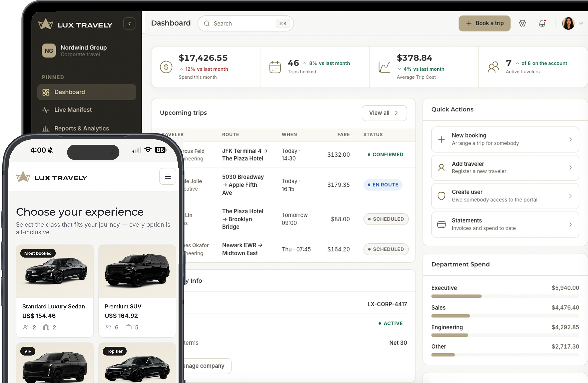Click the WHEN column header
This screenshot has height=383, width=588.
(289, 135)
